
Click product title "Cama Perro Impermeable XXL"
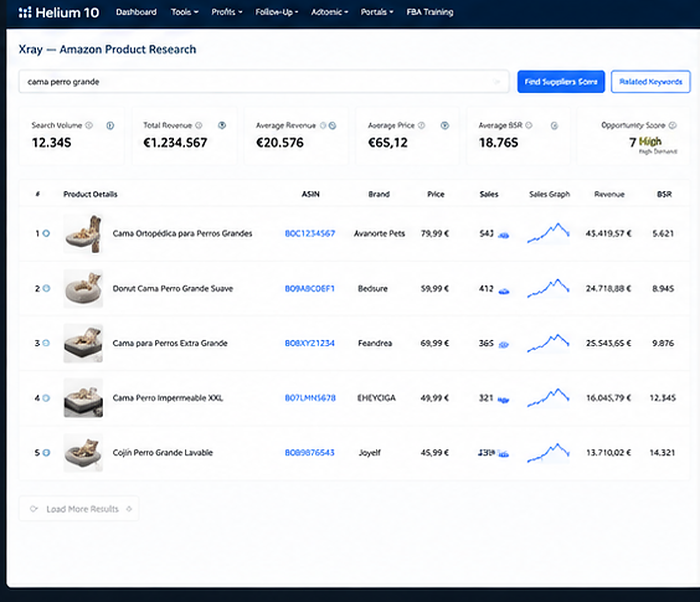tap(168, 398)
